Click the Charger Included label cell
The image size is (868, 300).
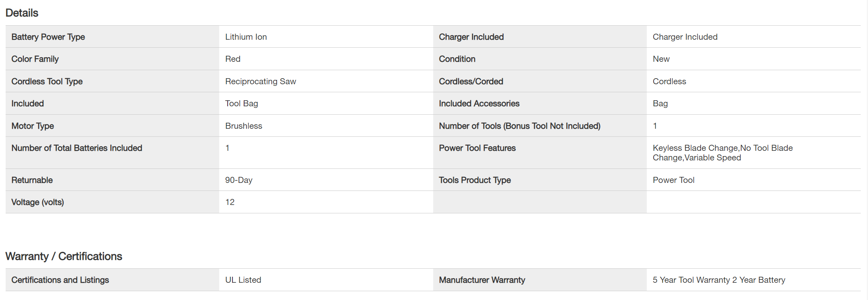pos(471,37)
